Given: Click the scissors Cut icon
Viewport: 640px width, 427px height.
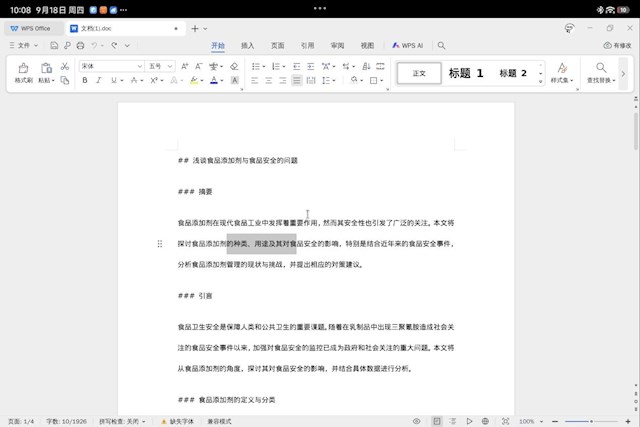Looking at the screenshot, I should [64, 66].
